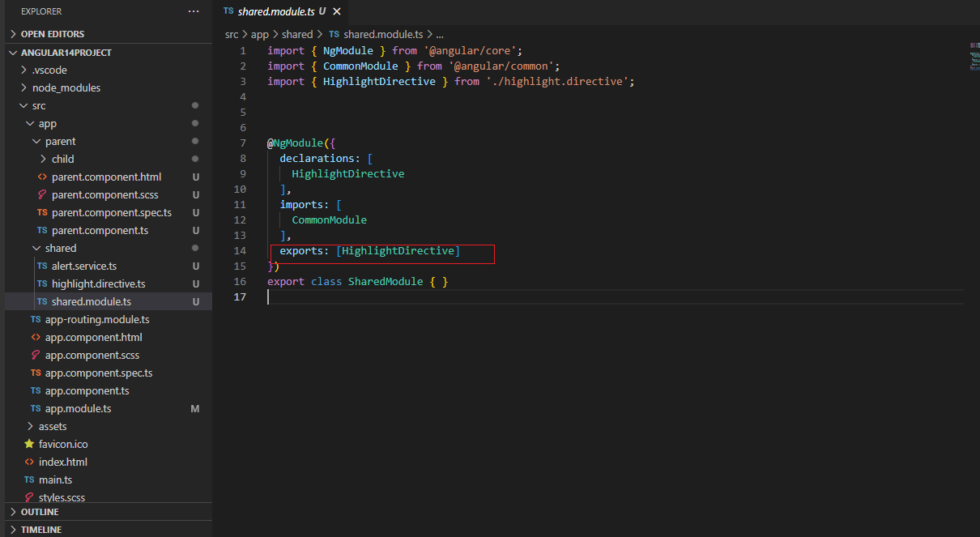Click the Explorer more actions ellipsis icon
This screenshot has height=537, width=980.
(x=194, y=11)
